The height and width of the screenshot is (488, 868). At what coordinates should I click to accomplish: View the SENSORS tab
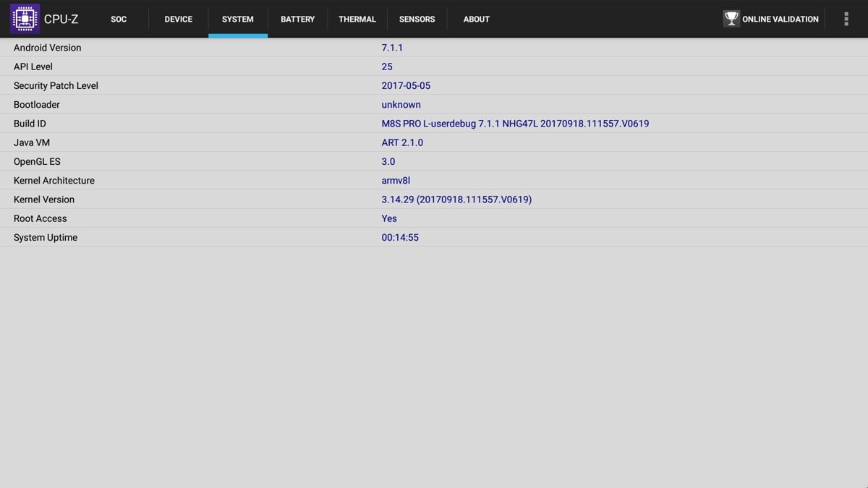coord(417,20)
